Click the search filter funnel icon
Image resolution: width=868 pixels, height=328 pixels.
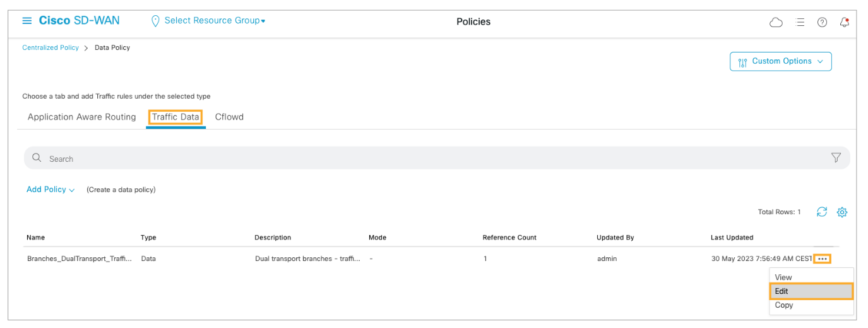[x=836, y=158]
